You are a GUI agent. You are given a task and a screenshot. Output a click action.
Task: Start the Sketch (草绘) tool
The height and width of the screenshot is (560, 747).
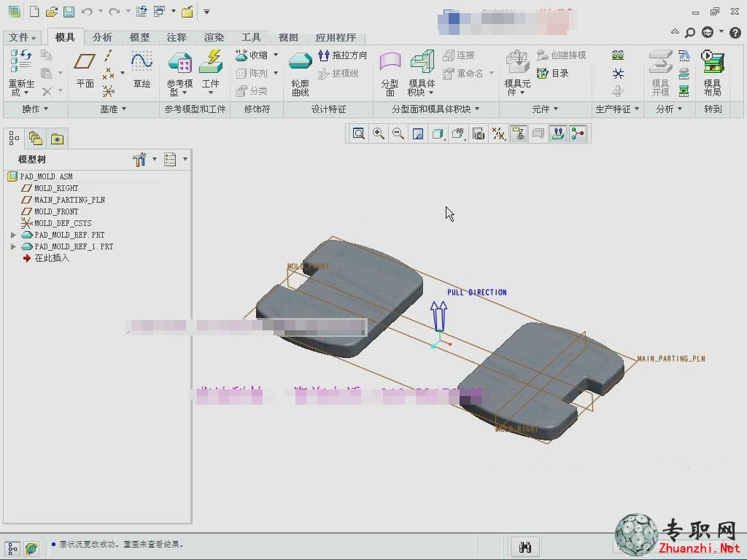pyautogui.click(x=142, y=69)
